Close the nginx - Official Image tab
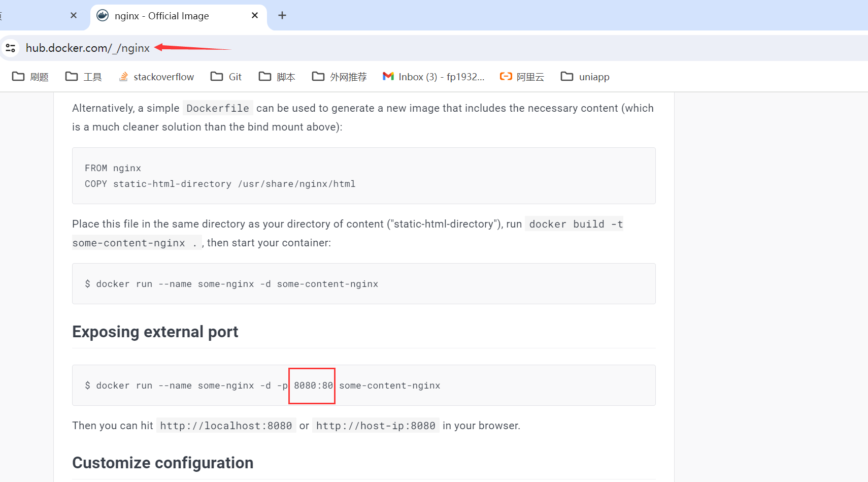This screenshot has width=868, height=482. (x=255, y=15)
